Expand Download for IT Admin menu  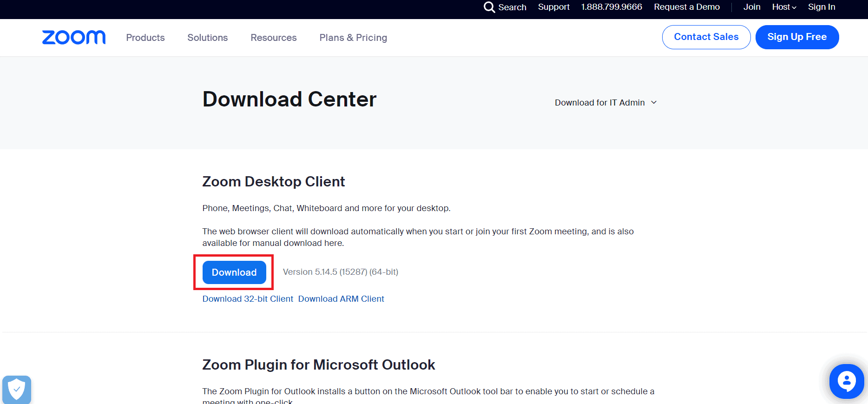tap(606, 103)
